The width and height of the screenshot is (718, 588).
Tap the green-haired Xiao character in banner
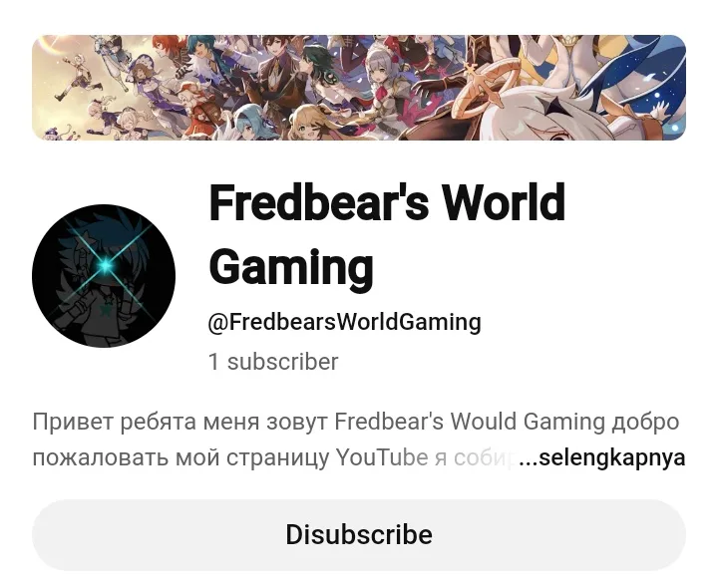coord(322,64)
